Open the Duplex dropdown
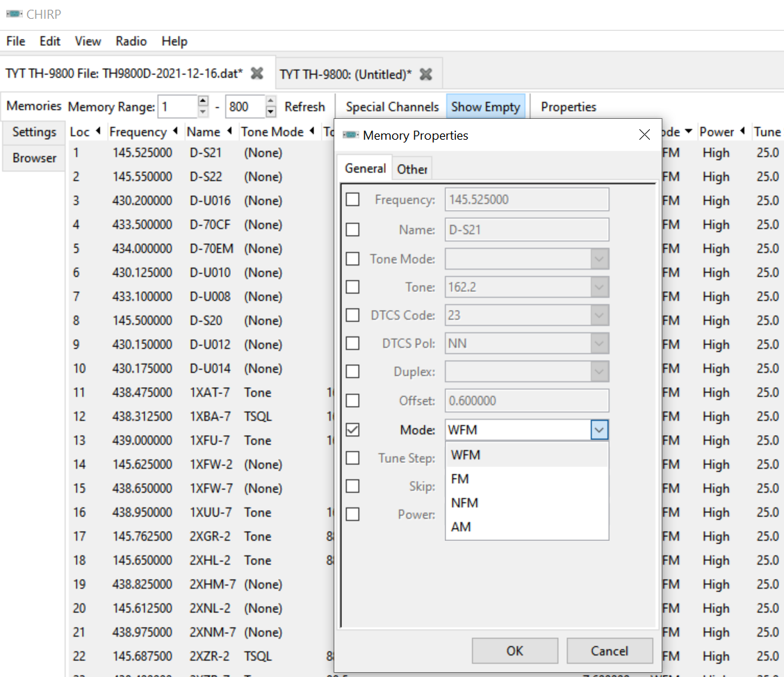This screenshot has width=784, height=677. tap(599, 371)
